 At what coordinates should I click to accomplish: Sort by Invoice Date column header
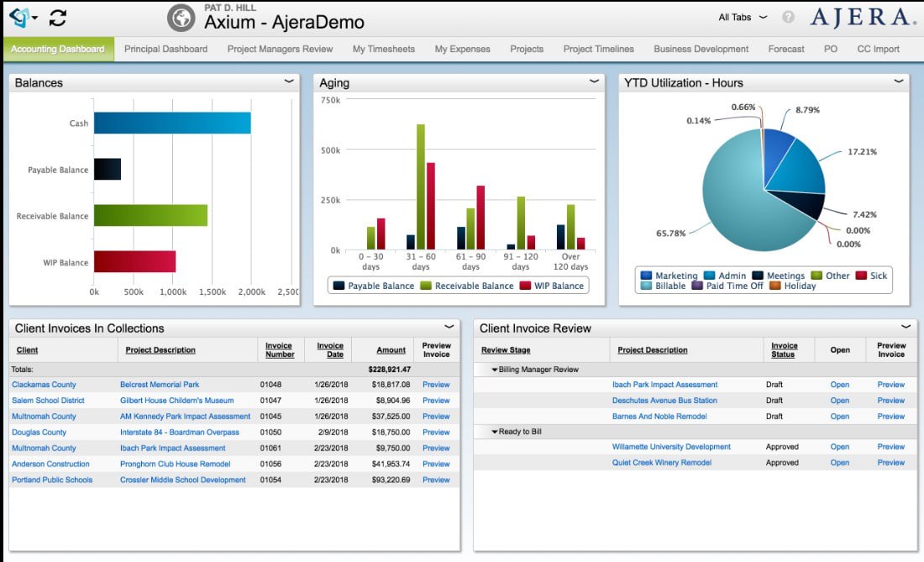[330, 350]
